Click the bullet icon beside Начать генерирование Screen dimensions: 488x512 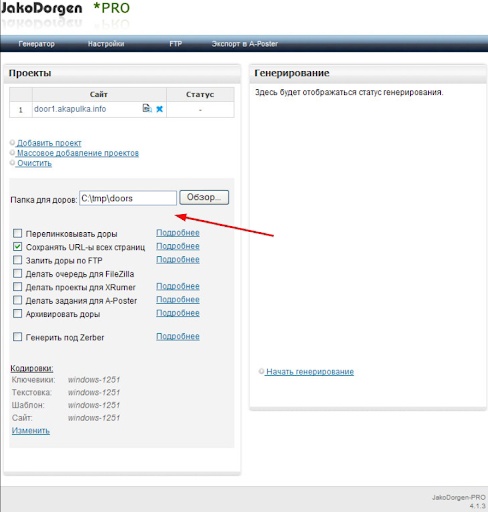click(x=261, y=371)
